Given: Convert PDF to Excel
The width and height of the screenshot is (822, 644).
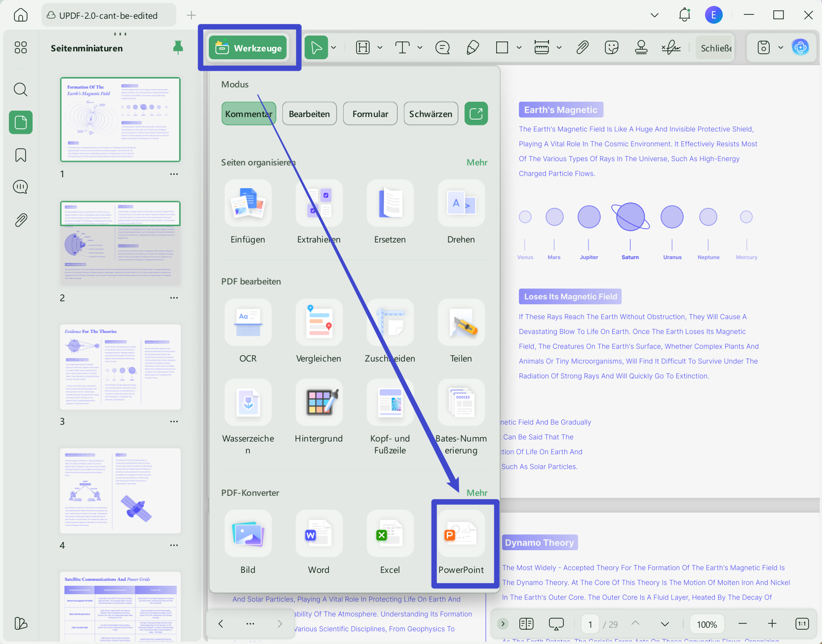Looking at the screenshot, I should tap(390, 543).
